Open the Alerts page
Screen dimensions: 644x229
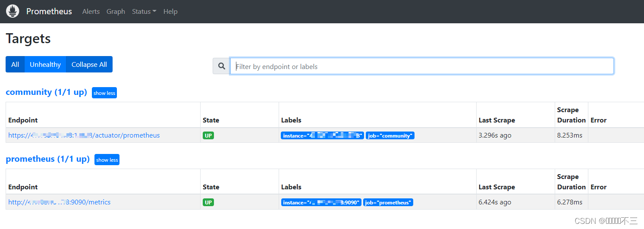[91, 12]
